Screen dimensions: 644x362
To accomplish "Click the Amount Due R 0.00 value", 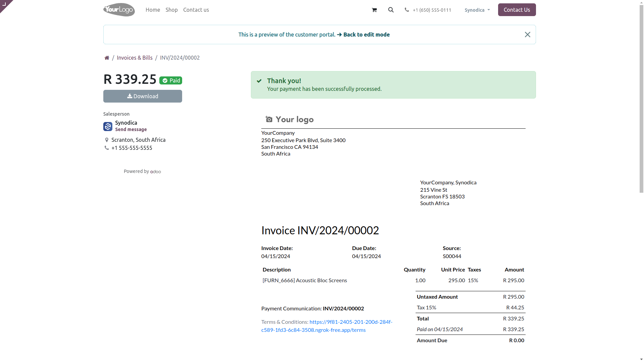I will coord(517,340).
